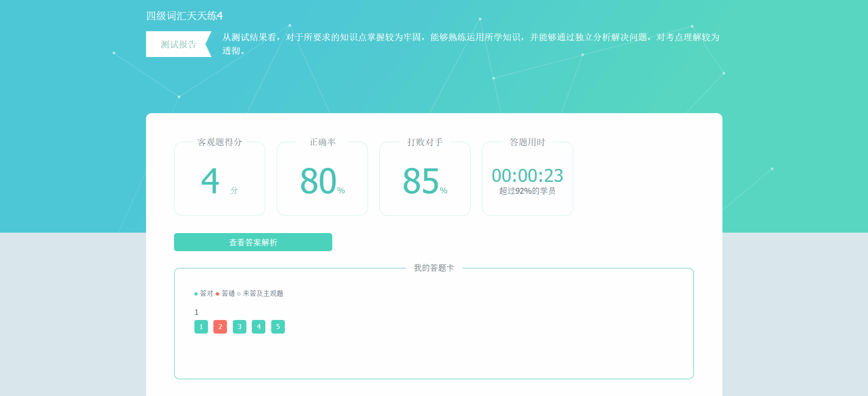The width and height of the screenshot is (868, 396).
Task: Click the 测试报告 ribbon badge
Action: coord(178,44)
